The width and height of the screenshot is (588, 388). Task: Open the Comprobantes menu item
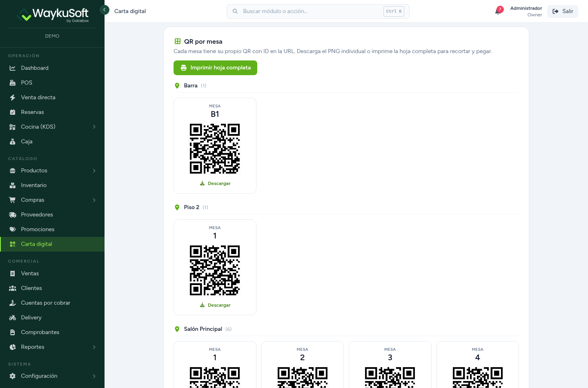coord(52,332)
